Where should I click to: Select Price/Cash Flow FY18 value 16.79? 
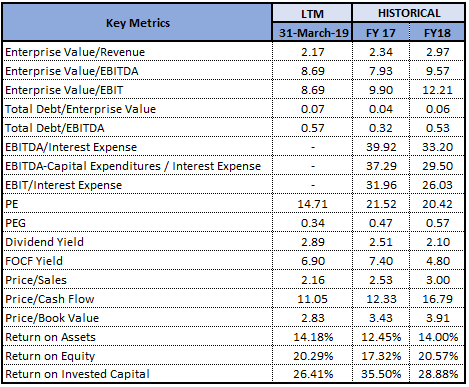[437, 299]
